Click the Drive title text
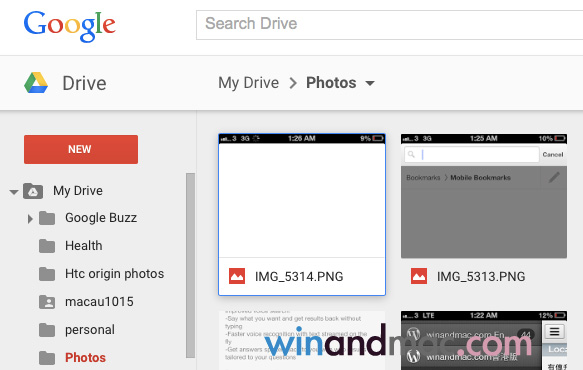This screenshot has height=370, width=583. coord(84,83)
